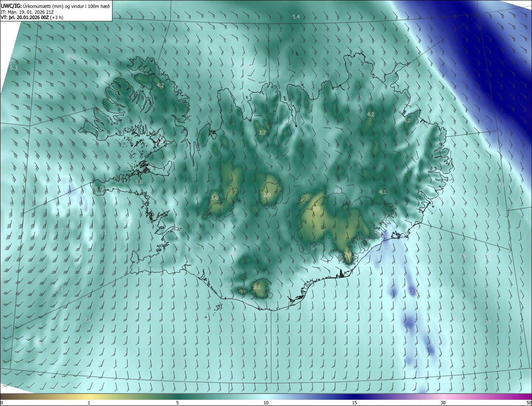Click the "2.9" value label on the glacier
This screenshot has width=532, height=406.
(x=267, y=195)
